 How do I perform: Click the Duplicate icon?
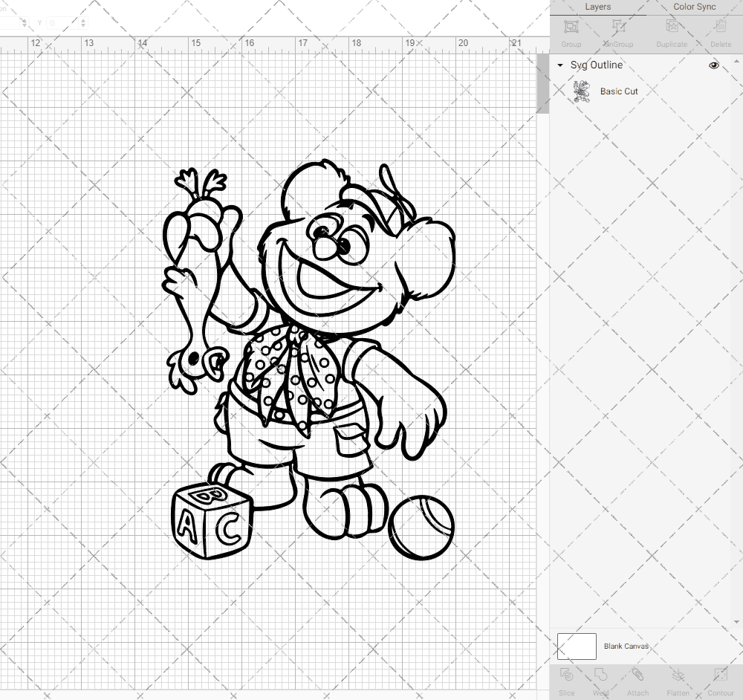pyautogui.click(x=672, y=27)
